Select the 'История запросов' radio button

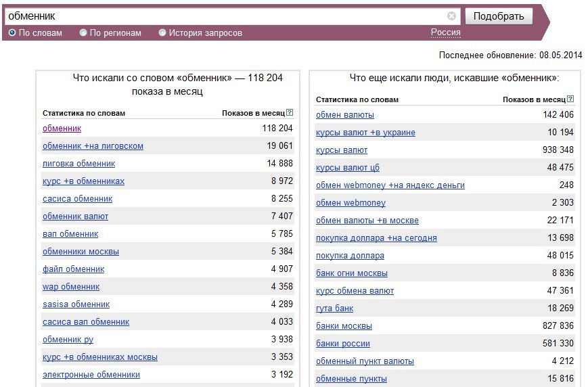tap(162, 32)
